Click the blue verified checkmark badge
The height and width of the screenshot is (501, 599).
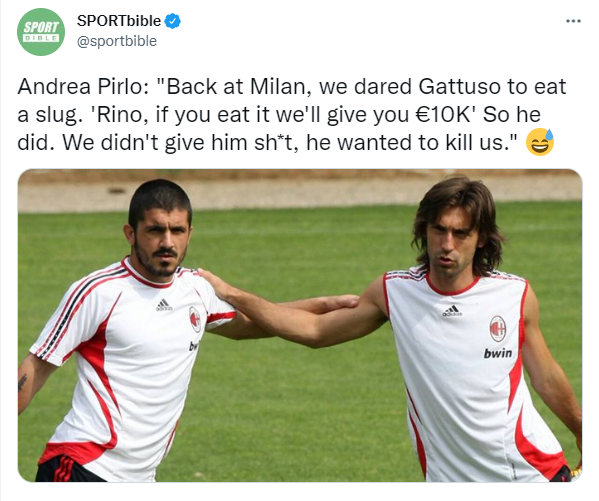[x=173, y=21]
